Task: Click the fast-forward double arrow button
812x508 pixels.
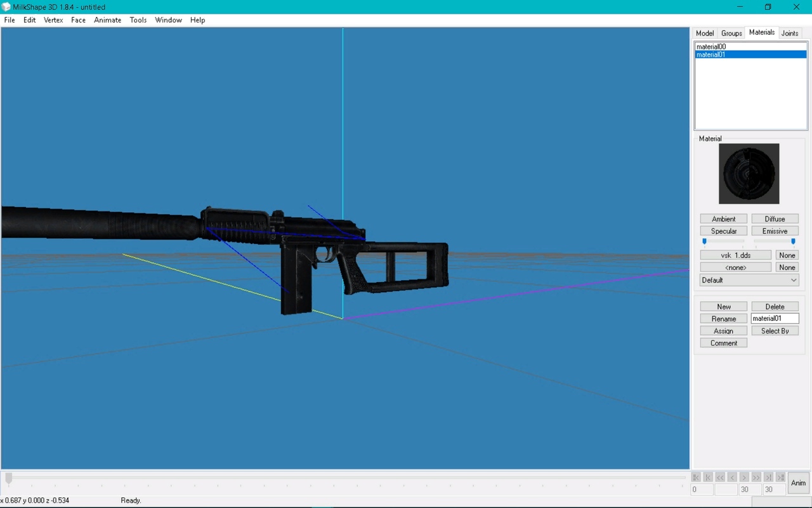Action: pos(756,477)
